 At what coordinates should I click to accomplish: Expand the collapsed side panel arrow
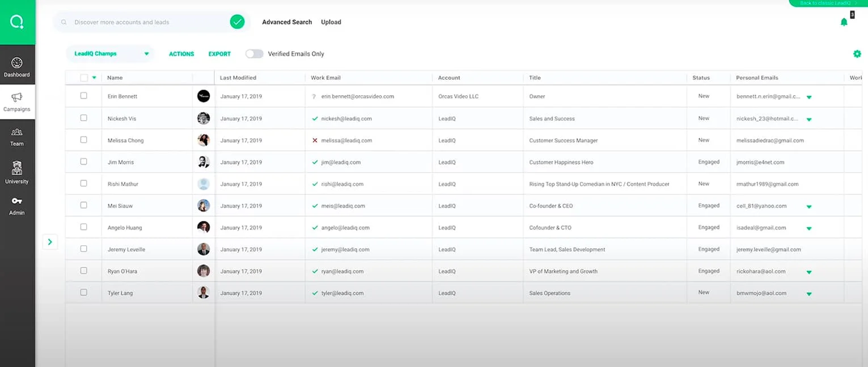point(50,242)
